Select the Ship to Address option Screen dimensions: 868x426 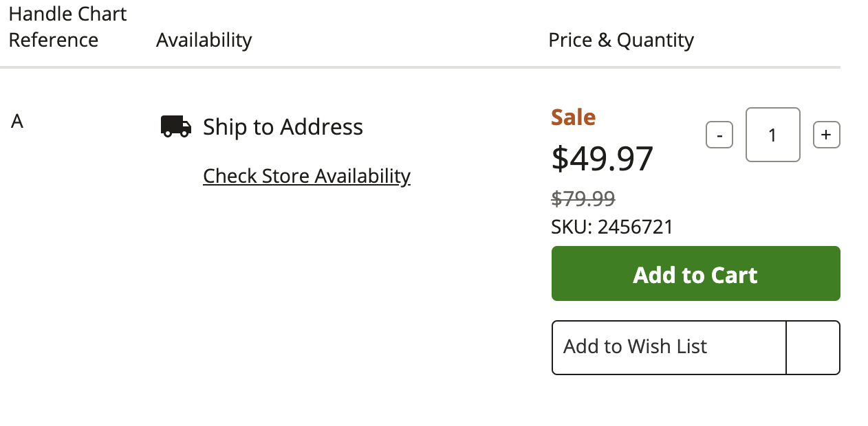[283, 127]
